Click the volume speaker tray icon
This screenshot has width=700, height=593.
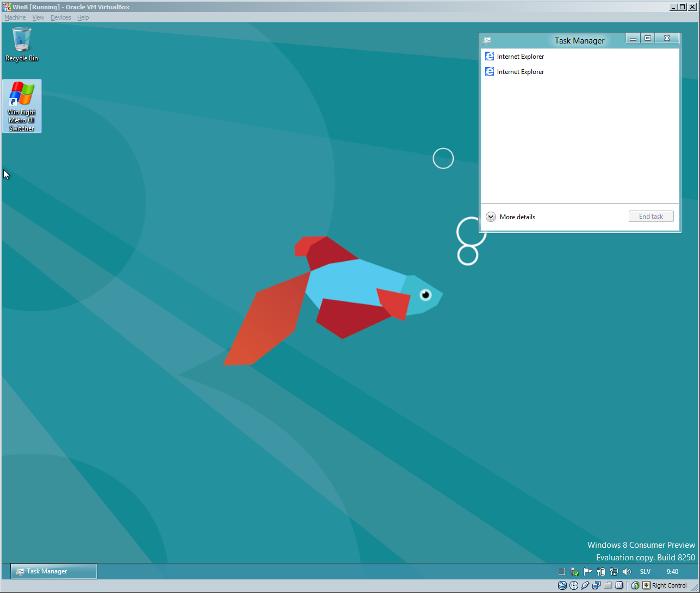coord(627,572)
